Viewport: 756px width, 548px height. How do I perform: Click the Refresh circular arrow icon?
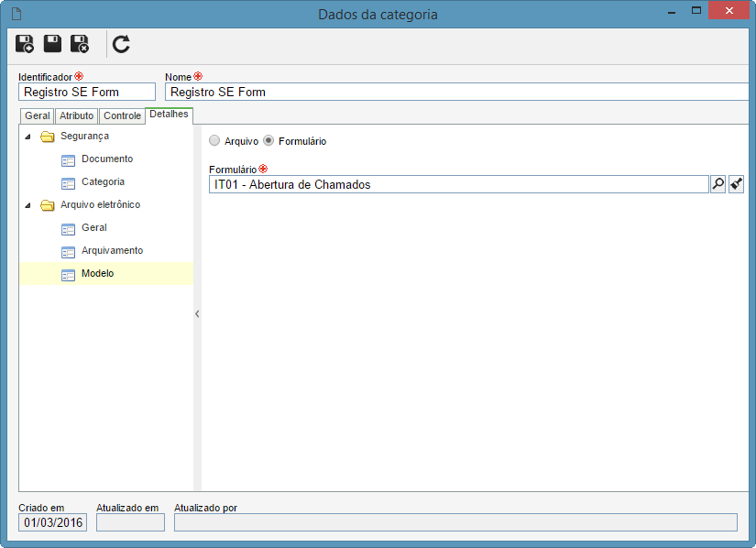pos(121,44)
